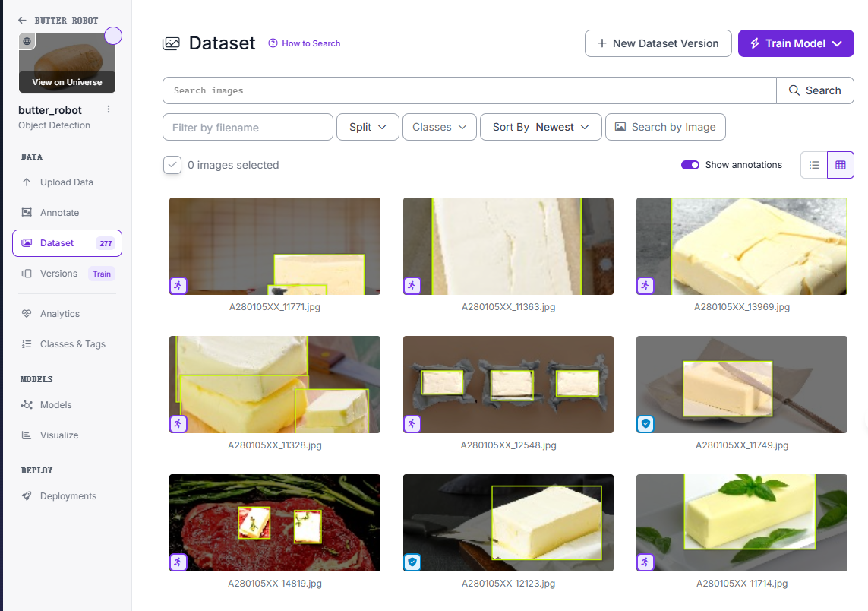
Task: Click the train-split badge on A280105XX_11771.jpg
Action: (178, 286)
